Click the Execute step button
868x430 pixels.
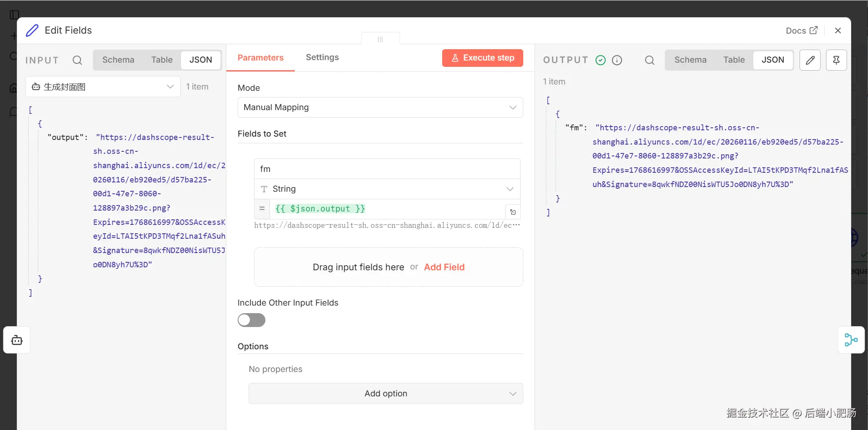(483, 58)
